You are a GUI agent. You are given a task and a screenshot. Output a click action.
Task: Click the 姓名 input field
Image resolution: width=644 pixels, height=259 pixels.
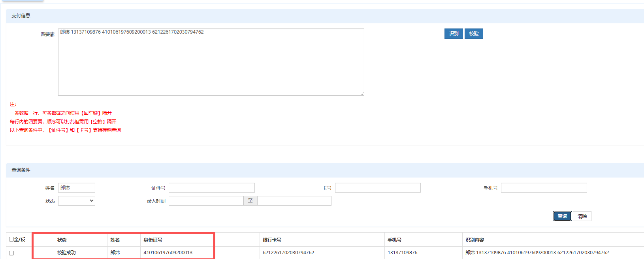[77, 188]
